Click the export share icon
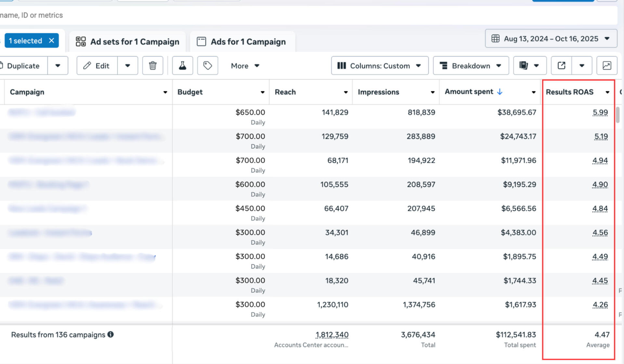 click(561, 66)
